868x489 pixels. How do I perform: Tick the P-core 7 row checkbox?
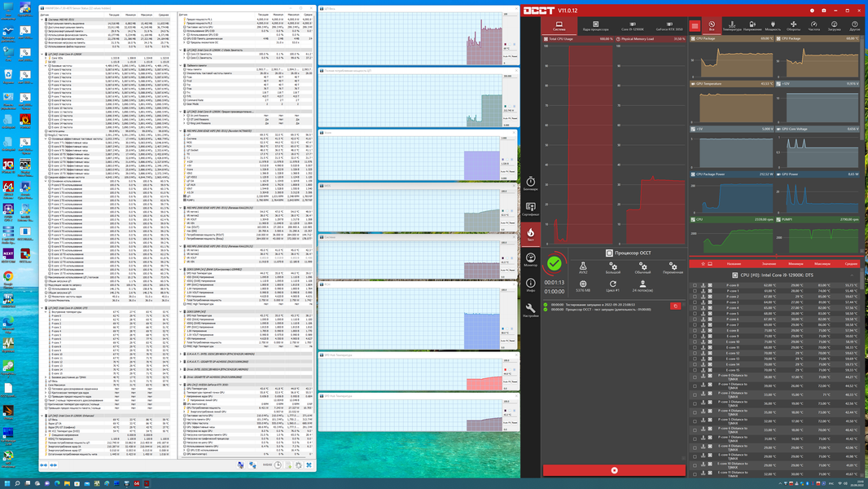695,324
